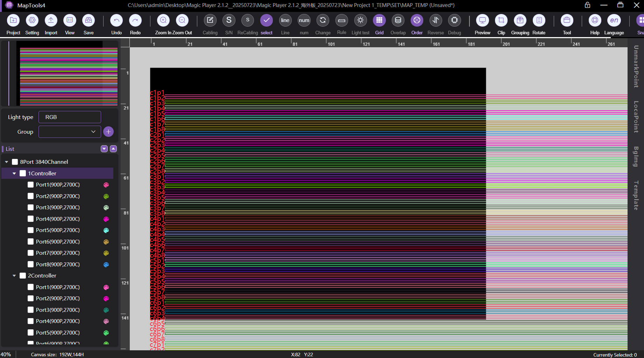This screenshot has width=644, height=358.
Task: Open the Preview window
Action: point(482,21)
